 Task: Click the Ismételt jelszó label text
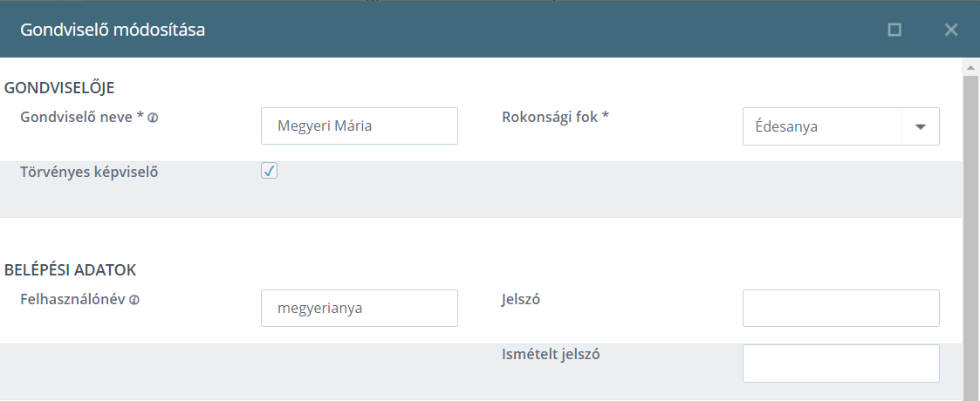click(551, 354)
